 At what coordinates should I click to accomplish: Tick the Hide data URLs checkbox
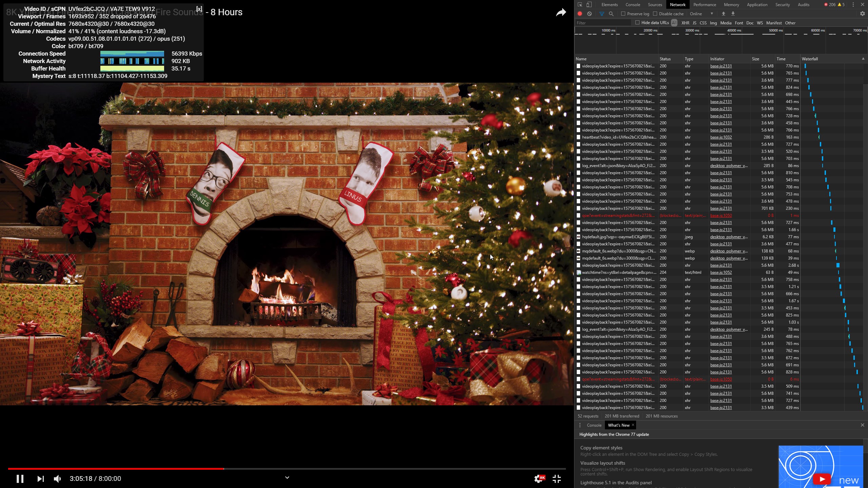tap(637, 23)
